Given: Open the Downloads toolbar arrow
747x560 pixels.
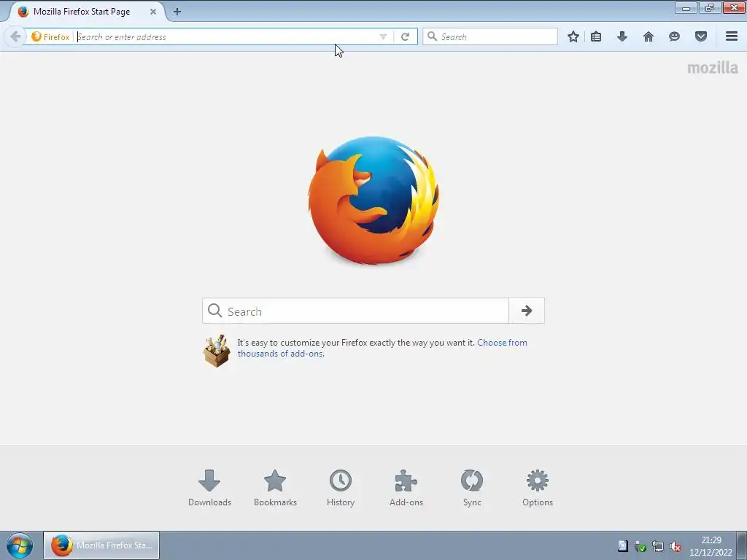Looking at the screenshot, I should click(x=622, y=36).
